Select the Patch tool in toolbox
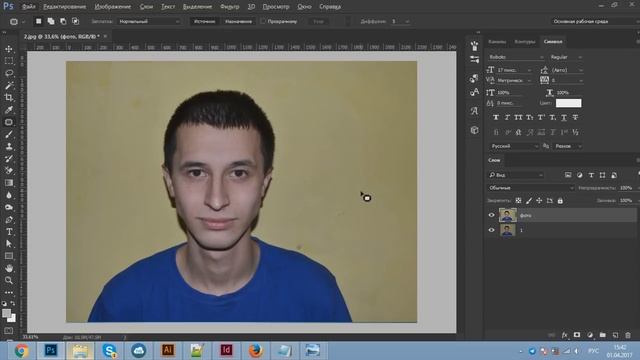This screenshot has height=360, width=640. tap(9, 122)
